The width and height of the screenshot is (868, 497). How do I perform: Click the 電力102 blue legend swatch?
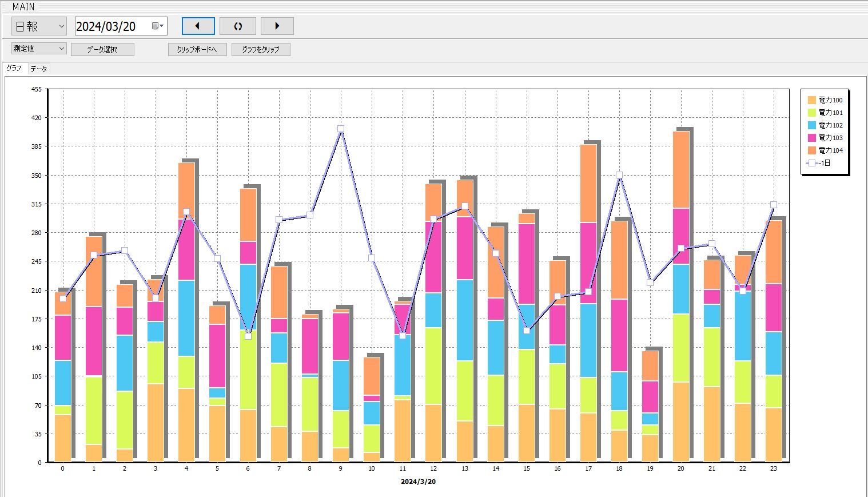tap(812, 125)
